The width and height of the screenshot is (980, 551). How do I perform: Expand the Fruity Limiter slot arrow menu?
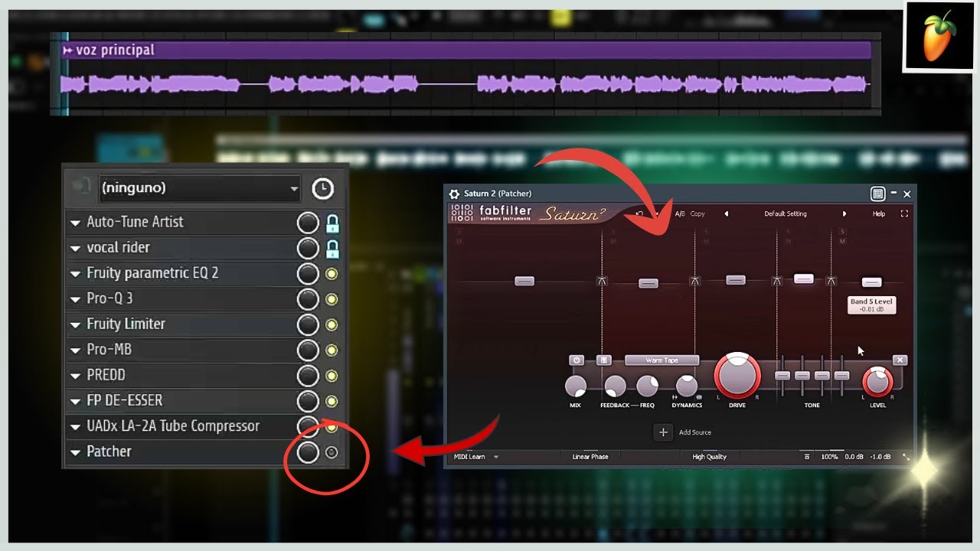click(x=75, y=325)
